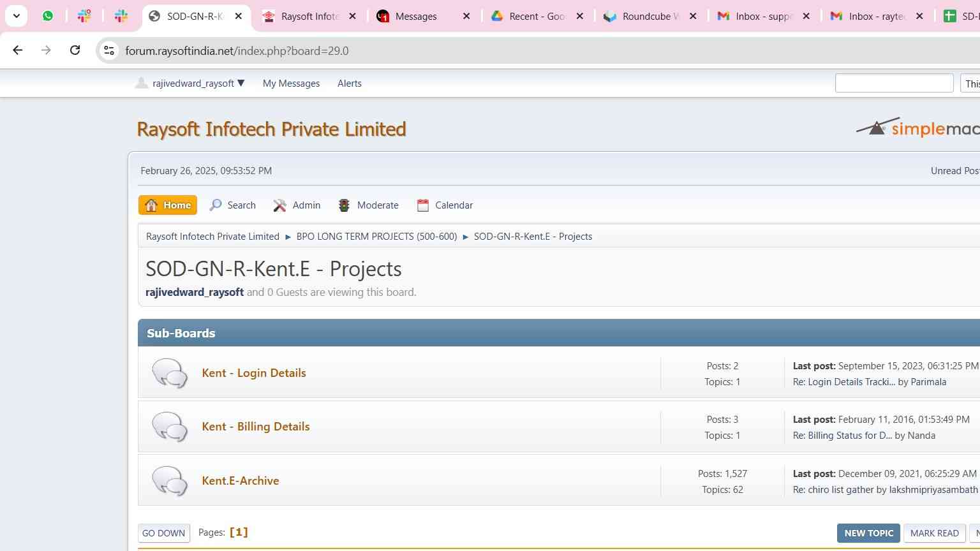Click SOD-GN-R-Kent.E - Projects breadcrumb
Image resolution: width=980 pixels, height=551 pixels.
533,237
